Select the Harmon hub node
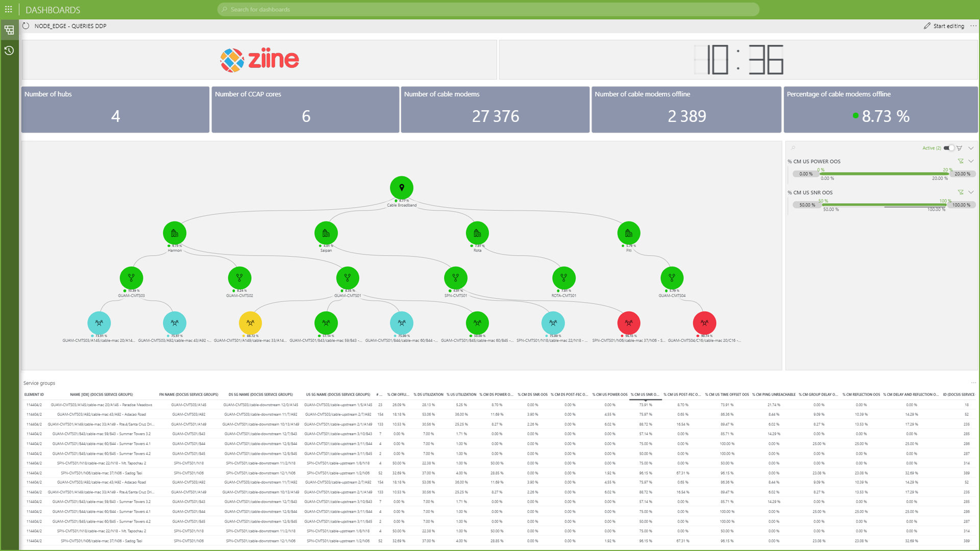 click(x=175, y=233)
